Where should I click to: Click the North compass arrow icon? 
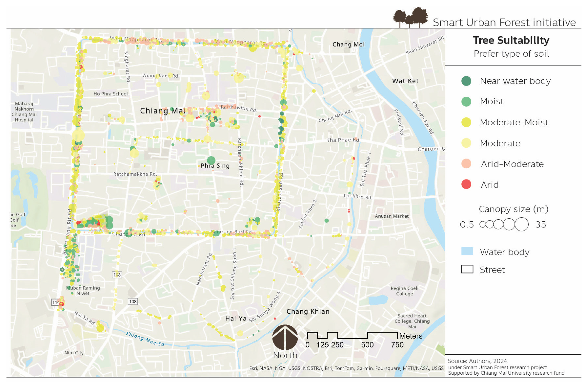tap(285, 337)
